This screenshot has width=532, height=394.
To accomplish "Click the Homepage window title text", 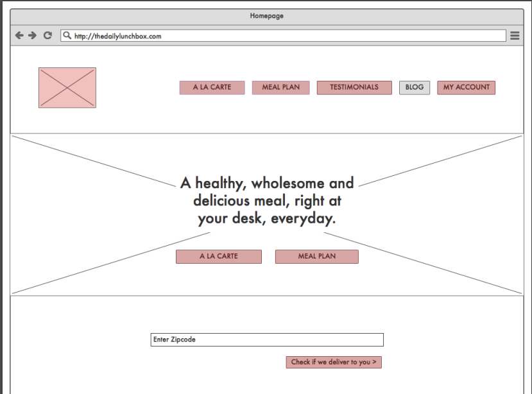I will click(x=267, y=16).
